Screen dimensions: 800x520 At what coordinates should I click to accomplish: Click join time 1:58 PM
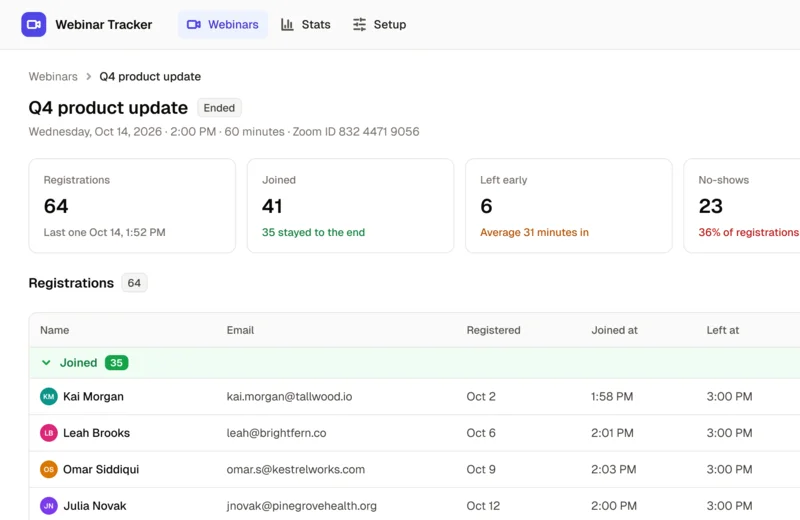612,397
